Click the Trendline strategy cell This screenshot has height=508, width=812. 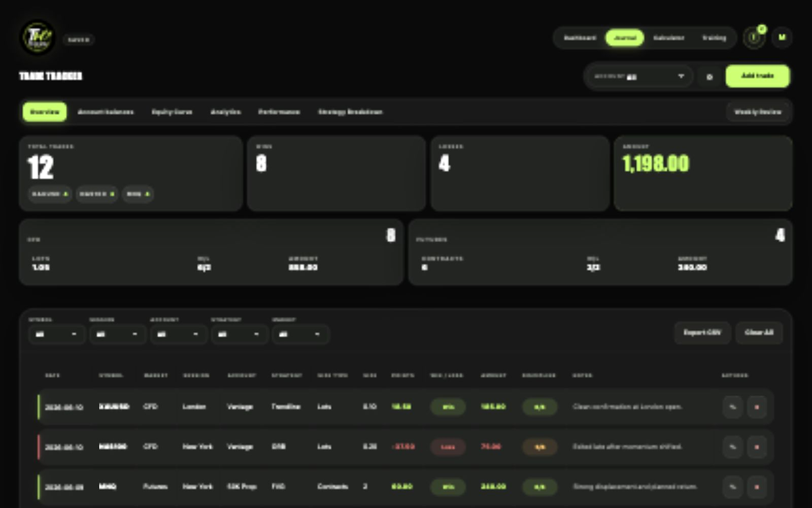286,407
